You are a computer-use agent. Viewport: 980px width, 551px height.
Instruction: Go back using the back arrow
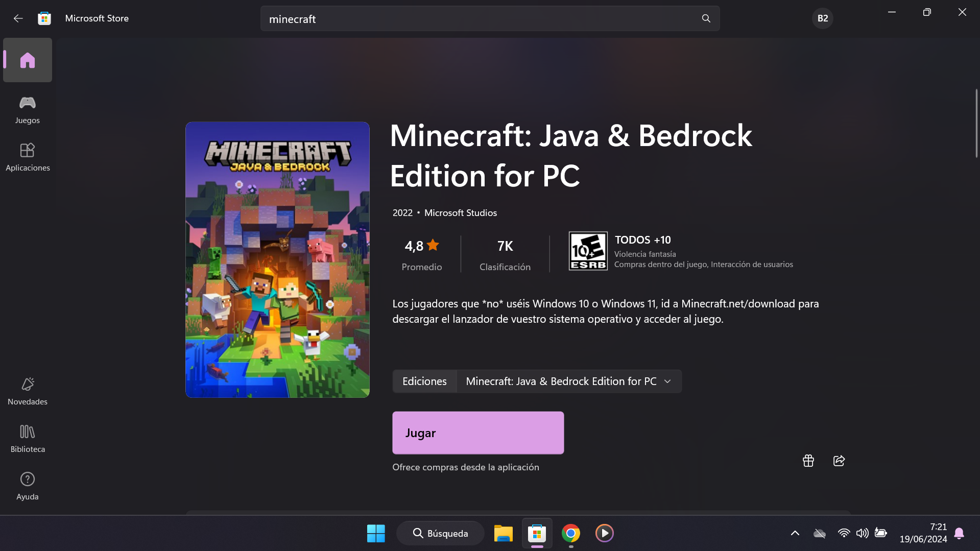[18, 18]
